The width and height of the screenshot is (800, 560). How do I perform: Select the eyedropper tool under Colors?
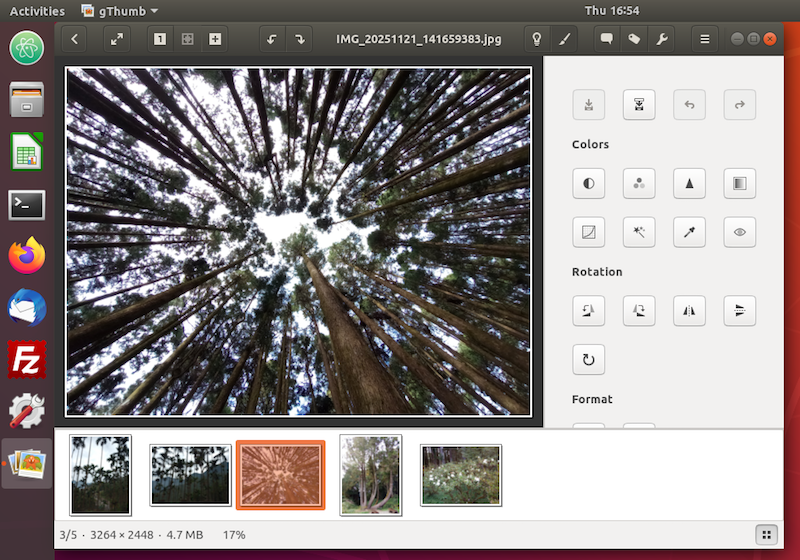coord(689,233)
